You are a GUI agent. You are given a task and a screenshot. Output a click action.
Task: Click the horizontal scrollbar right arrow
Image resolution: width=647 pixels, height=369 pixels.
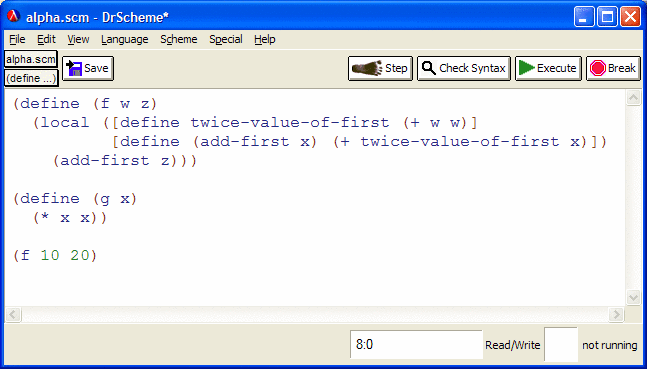[616, 315]
